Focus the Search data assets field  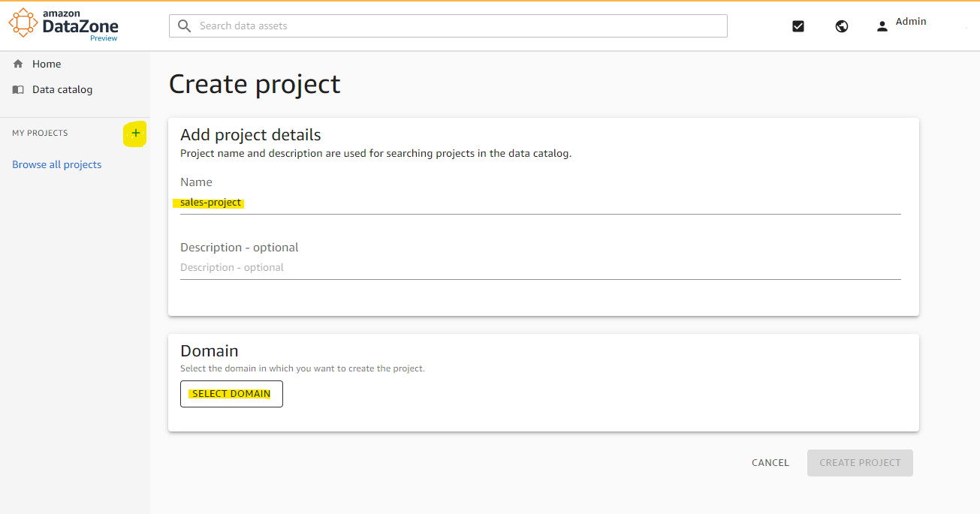point(448,26)
